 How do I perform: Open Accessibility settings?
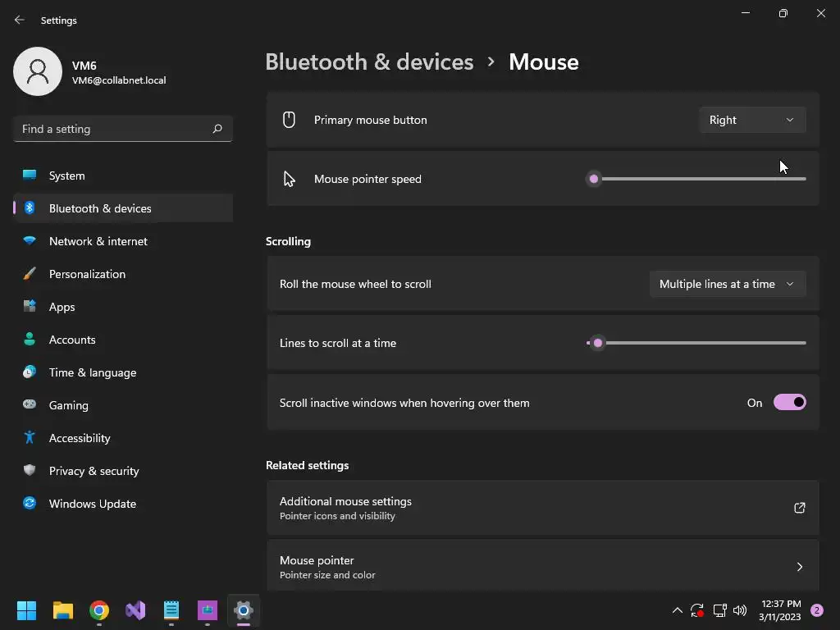click(x=123, y=438)
